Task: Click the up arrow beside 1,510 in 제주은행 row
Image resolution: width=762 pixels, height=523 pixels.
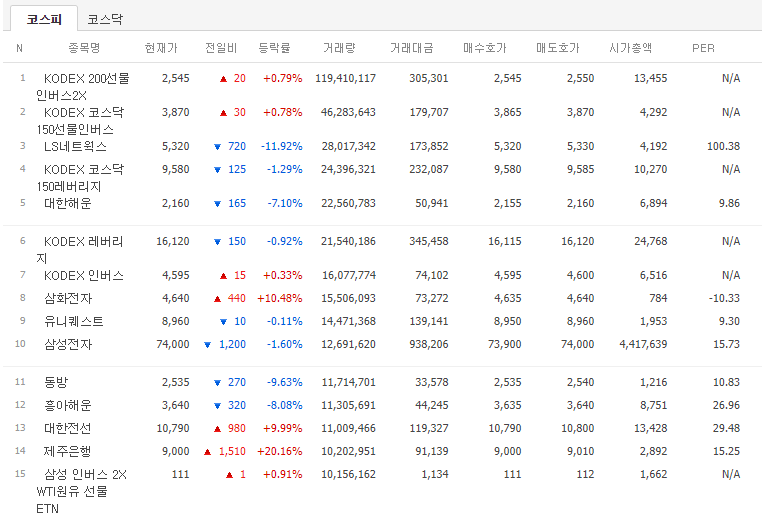Action: coord(208,452)
